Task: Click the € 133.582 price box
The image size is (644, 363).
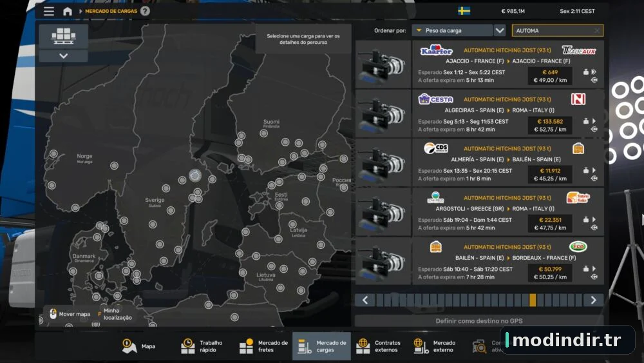Action: tap(550, 125)
